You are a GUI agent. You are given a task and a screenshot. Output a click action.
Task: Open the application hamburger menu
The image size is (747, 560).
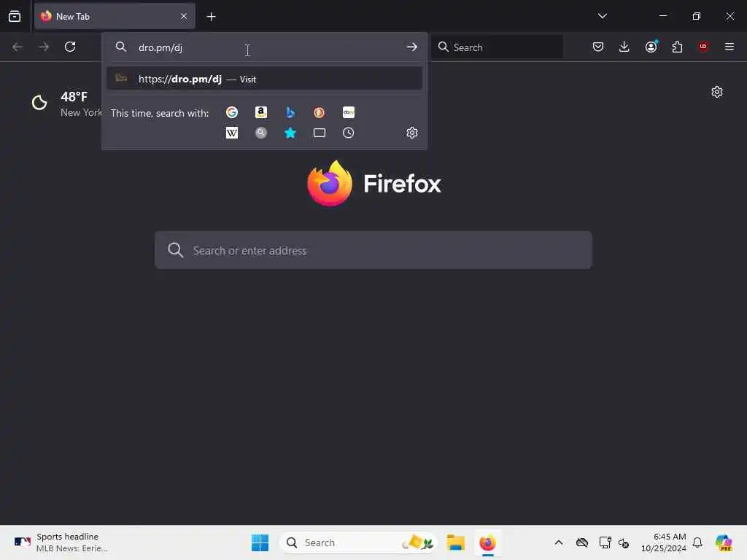pyautogui.click(x=729, y=47)
